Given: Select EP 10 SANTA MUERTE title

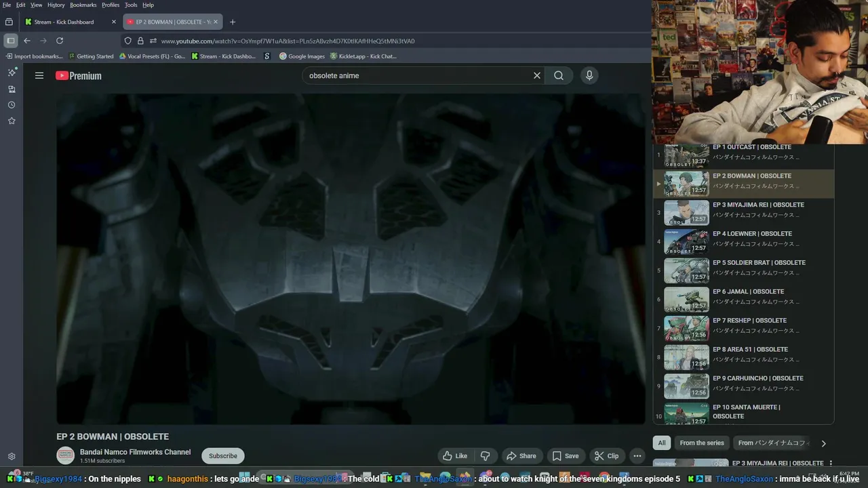Looking at the screenshot, I should pos(746,411).
